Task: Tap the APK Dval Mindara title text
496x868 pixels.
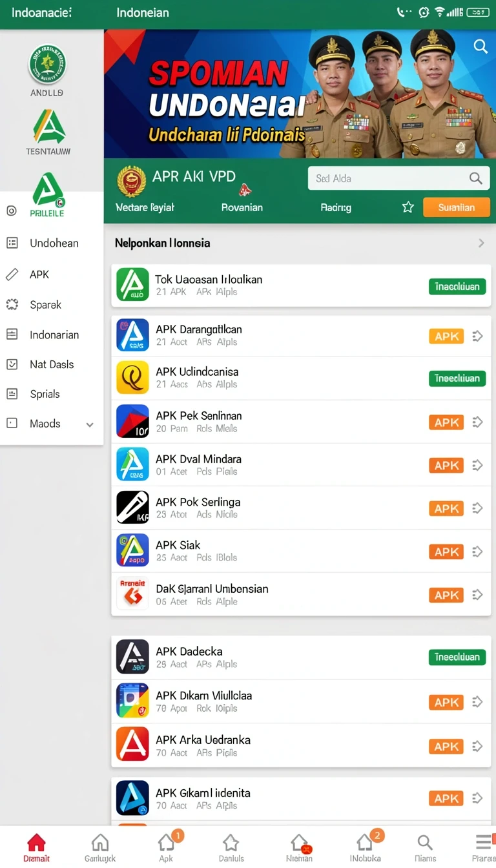Action: (x=199, y=459)
